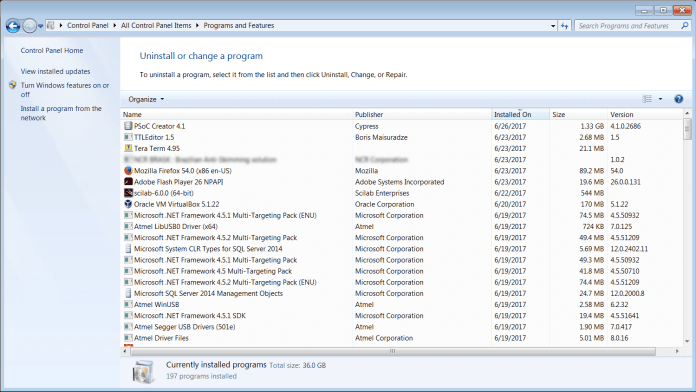Click icon of .NET Framework 4.5.1 Multi-Targeting Pack (ENU)
The width and height of the screenshot is (696, 392).
point(128,215)
